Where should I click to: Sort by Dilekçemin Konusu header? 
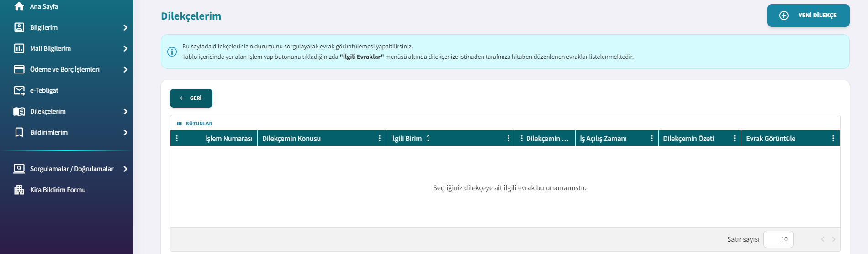tap(291, 138)
